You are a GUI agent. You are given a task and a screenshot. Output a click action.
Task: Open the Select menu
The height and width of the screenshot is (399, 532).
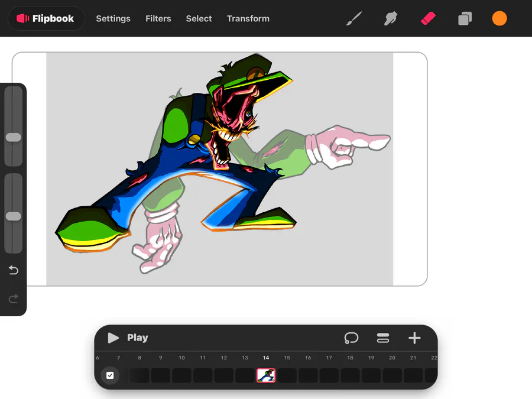pyautogui.click(x=199, y=19)
